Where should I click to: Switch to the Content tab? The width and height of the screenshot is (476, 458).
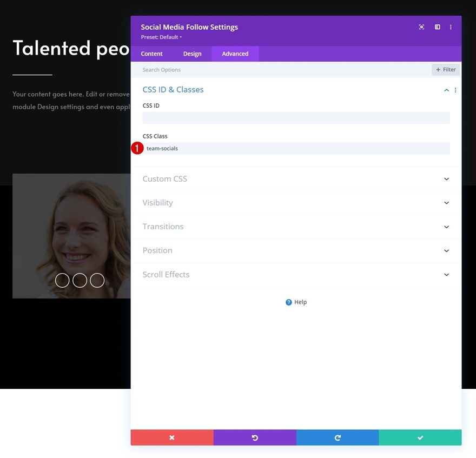coord(151,54)
